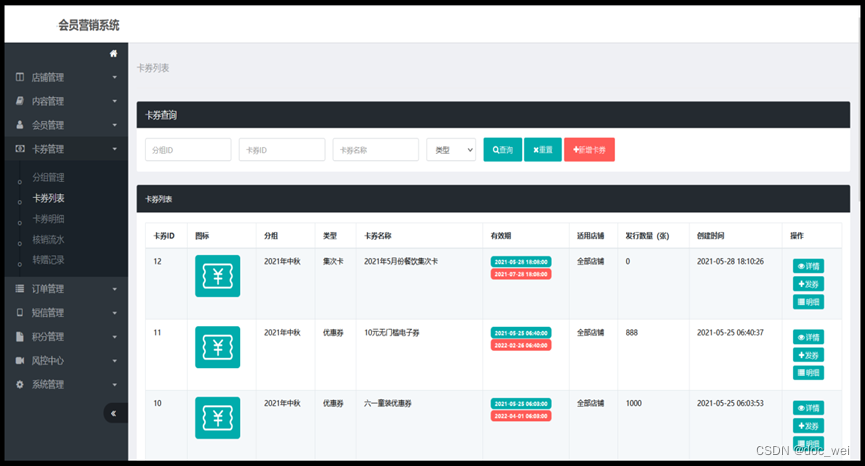The width and height of the screenshot is (865, 466).
Task: Click 2021年5月份餐饮集次卡 card name
Action: (401, 261)
